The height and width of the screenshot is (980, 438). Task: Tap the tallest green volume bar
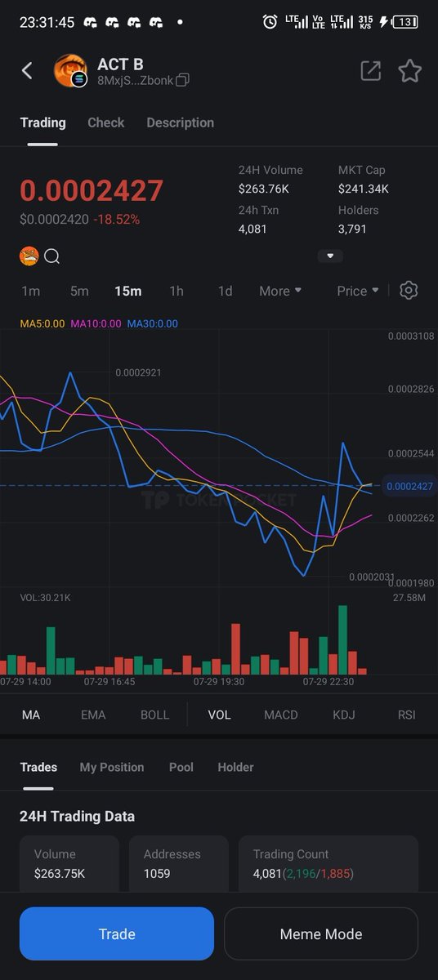pos(343,639)
